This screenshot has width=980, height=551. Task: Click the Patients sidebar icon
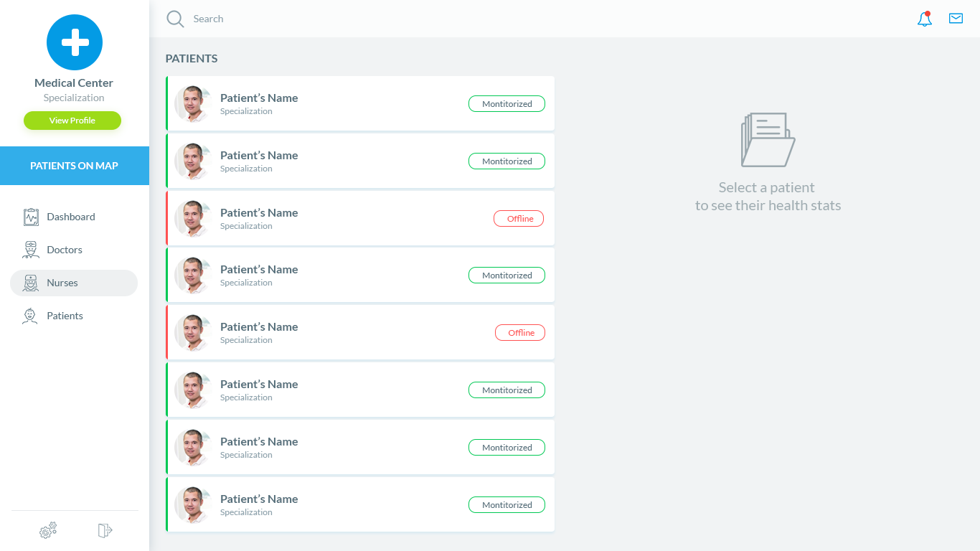(30, 316)
